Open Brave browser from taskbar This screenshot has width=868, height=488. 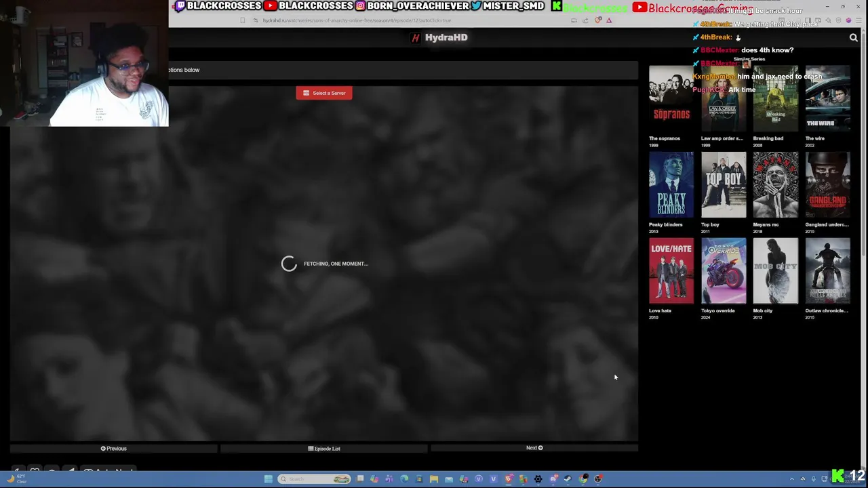(x=508, y=479)
